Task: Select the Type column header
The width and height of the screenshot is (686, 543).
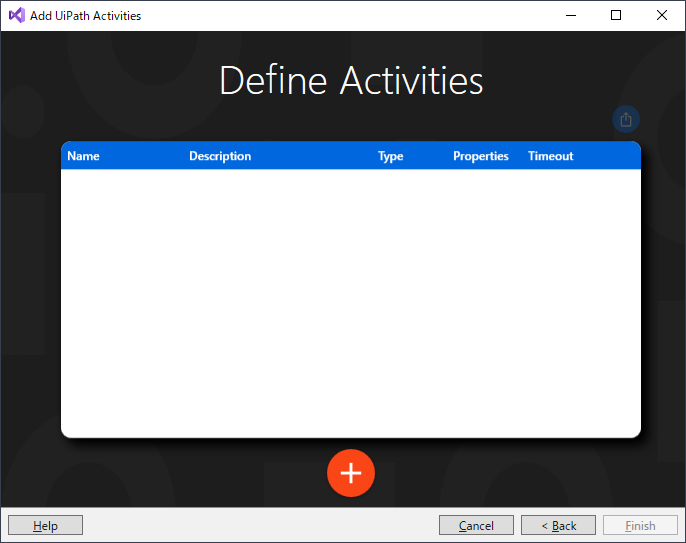Action: pos(391,156)
